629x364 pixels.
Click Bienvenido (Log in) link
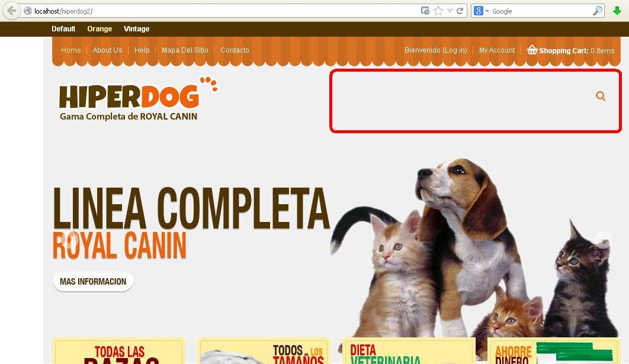(436, 50)
